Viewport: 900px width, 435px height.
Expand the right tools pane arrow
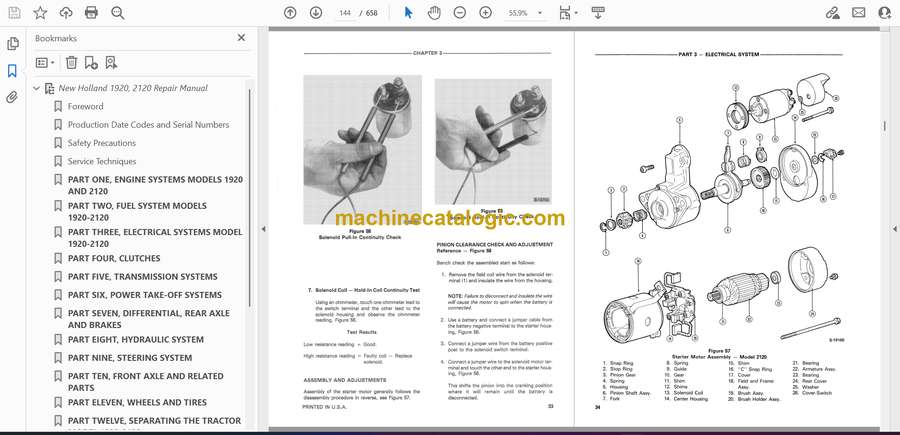(894, 229)
